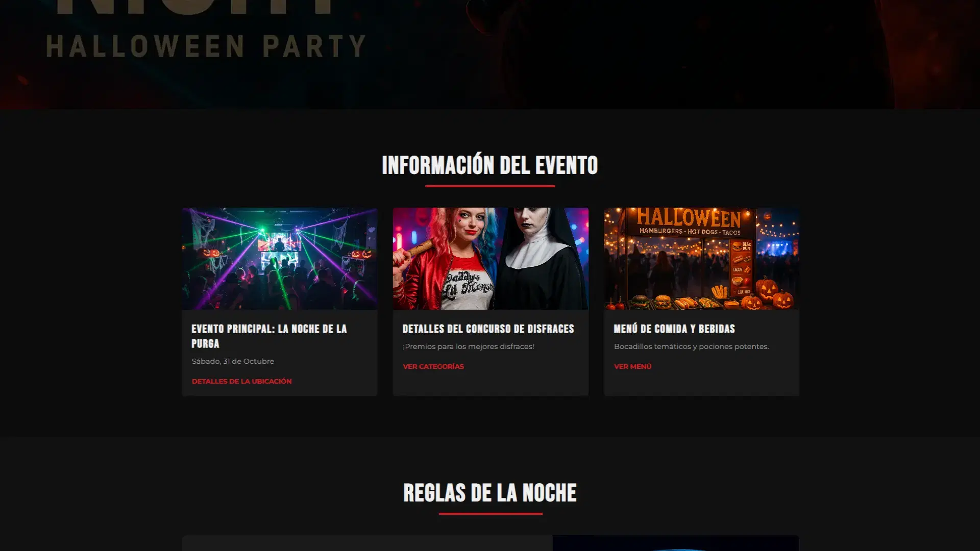Click the rules card panel below Reglas heading
The width and height of the screenshot is (980, 551).
coord(367,543)
